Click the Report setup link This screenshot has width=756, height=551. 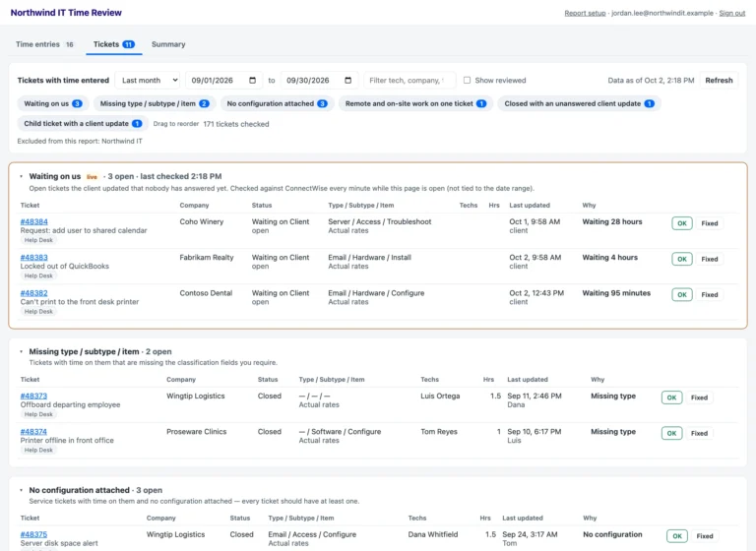click(x=585, y=13)
